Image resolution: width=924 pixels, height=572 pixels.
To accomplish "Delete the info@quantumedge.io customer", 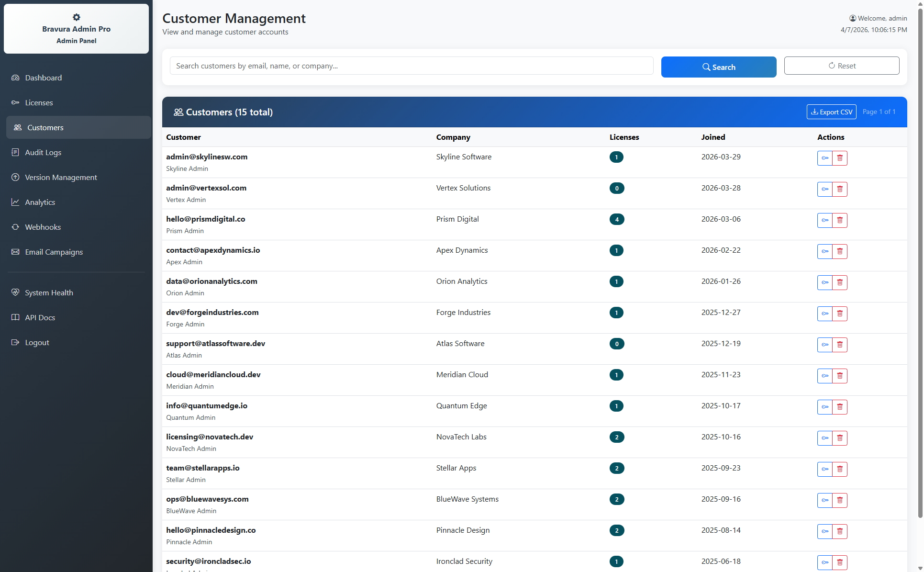I will pos(840,407).
